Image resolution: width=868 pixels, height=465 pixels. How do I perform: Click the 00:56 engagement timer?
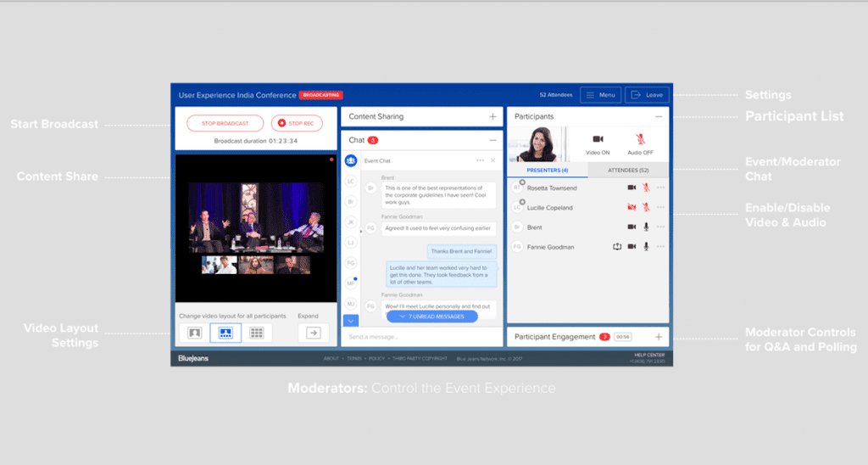623,337
